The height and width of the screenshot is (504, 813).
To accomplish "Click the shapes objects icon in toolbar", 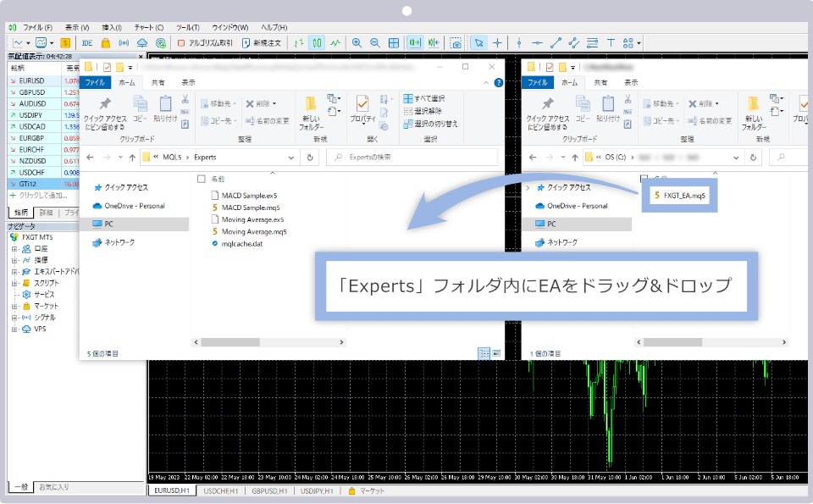I will coord(628,43).
